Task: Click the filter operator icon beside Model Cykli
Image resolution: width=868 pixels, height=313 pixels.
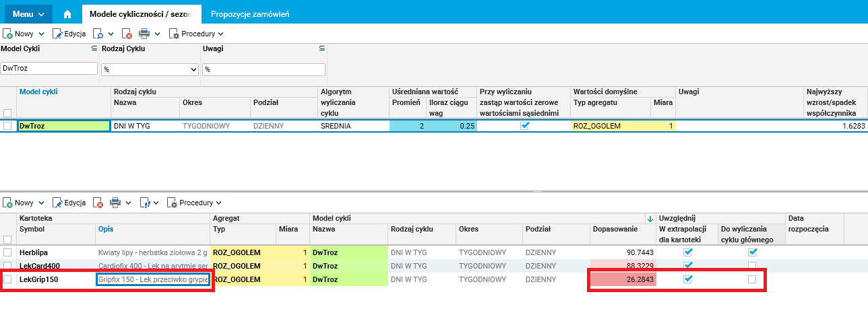Action: click(95, 48)
